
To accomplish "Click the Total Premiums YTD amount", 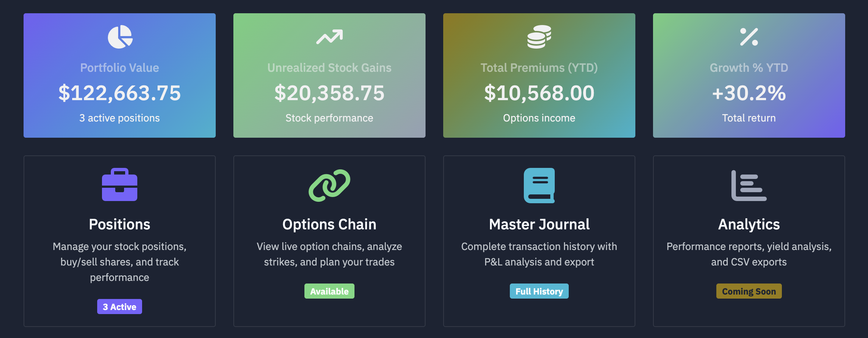I will pos(539,93).
